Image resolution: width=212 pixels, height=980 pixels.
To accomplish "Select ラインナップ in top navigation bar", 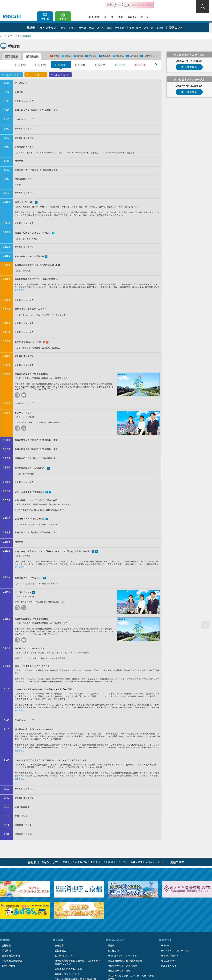I will 48,28.
